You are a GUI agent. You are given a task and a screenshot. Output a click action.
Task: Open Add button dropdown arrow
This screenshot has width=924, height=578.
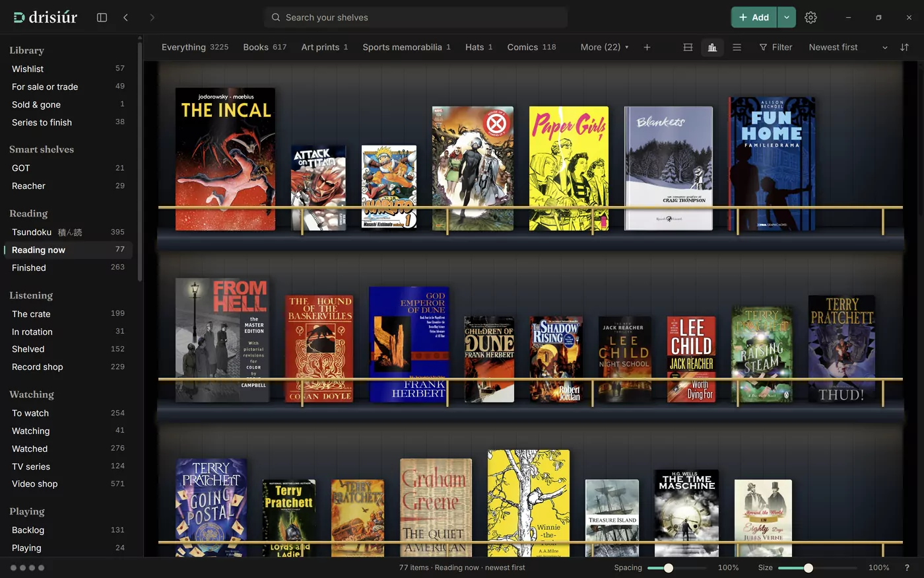(x=786, y=18)
